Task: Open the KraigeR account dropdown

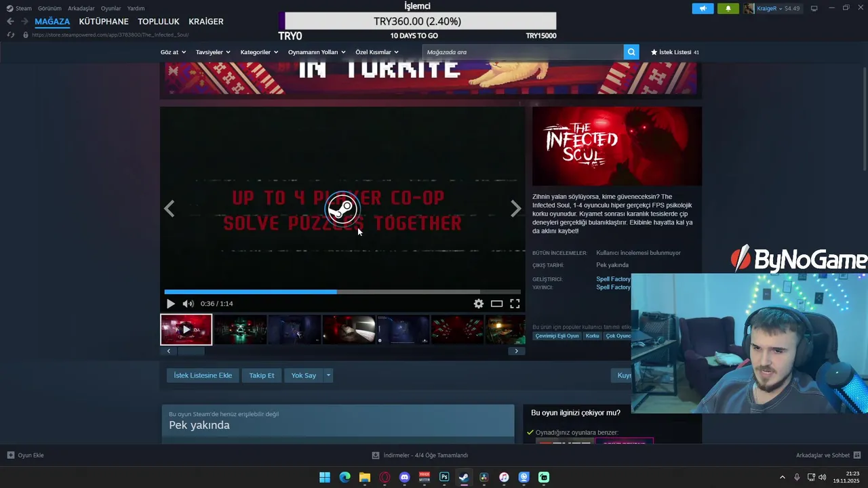Action: click(x=772, y=8)
